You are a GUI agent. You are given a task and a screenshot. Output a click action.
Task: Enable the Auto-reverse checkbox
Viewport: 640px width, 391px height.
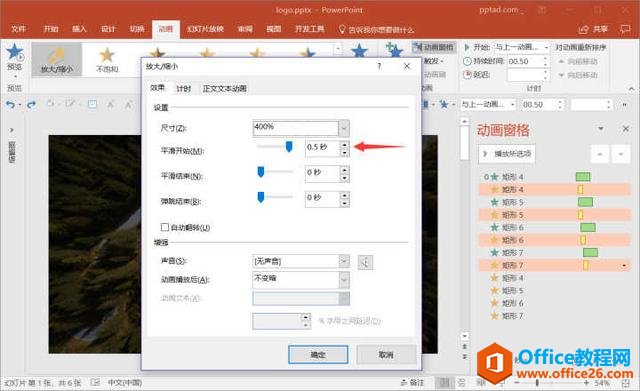coord(165,227)
